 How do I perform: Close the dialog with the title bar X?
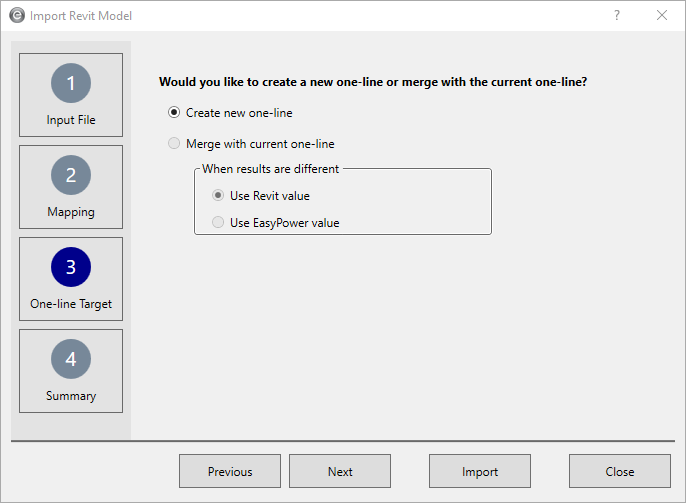pos(662,16)
